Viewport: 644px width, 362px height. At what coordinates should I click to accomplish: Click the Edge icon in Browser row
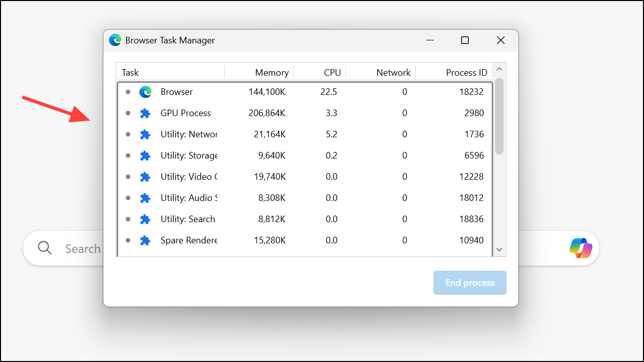coord(145,92)
